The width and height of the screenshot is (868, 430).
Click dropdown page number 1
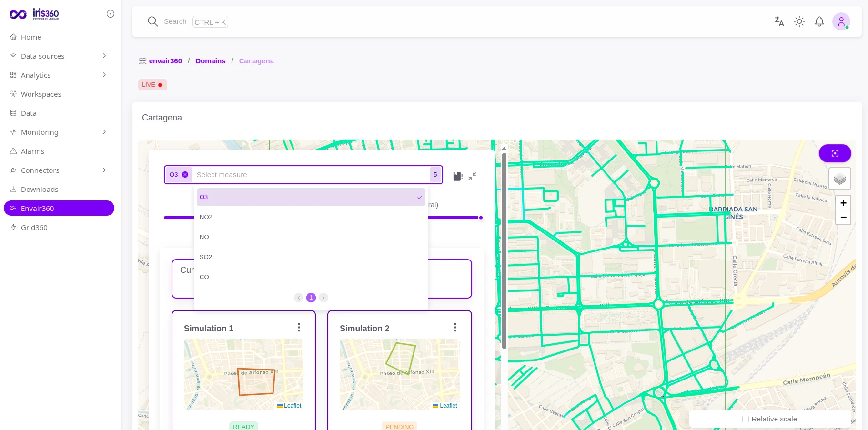311,298
